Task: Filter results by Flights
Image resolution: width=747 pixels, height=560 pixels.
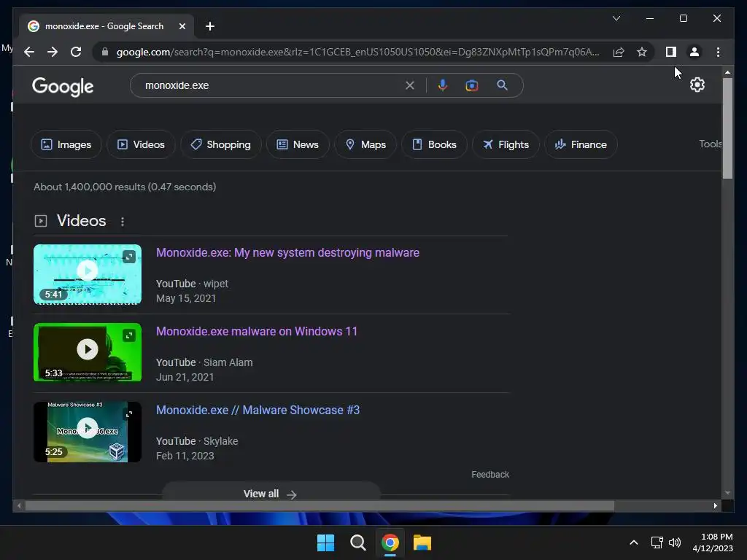Action: coord(506,144)
